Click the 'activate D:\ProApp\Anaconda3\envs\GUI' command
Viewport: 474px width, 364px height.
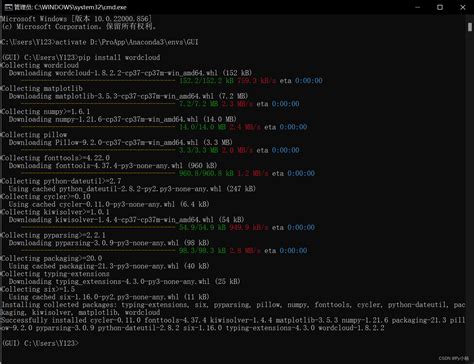127,42
